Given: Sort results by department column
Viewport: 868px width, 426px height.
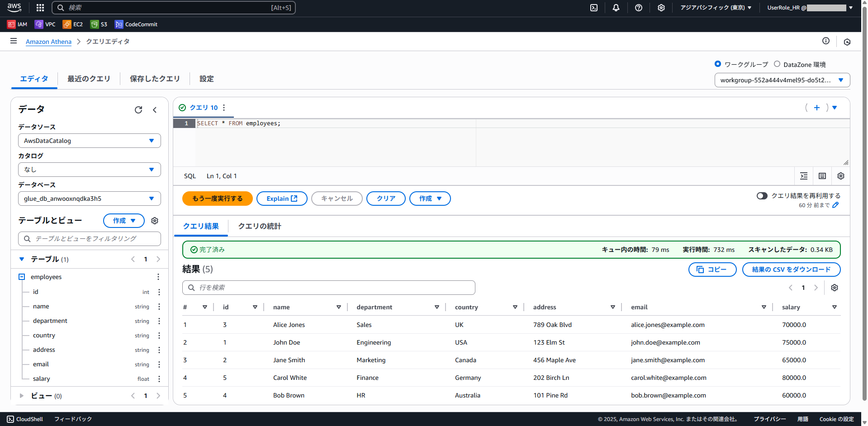Looking at the screenshot, I should pyautogui.click(x=437, y=307).
